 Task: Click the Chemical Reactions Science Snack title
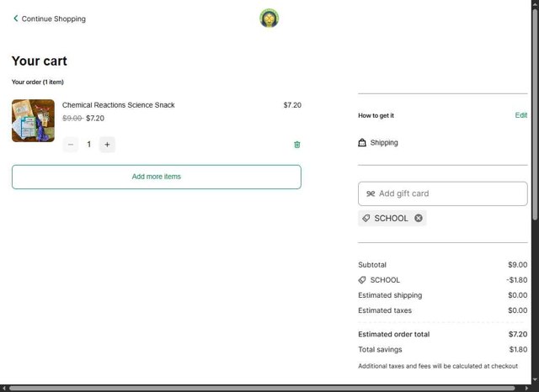[119, 105]
